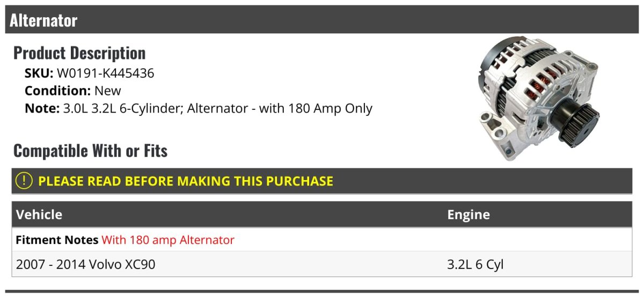The height and width of the screenshot is (298, 644).
Task: Click the "Vehicle" column header
Action: pos(39,215)
